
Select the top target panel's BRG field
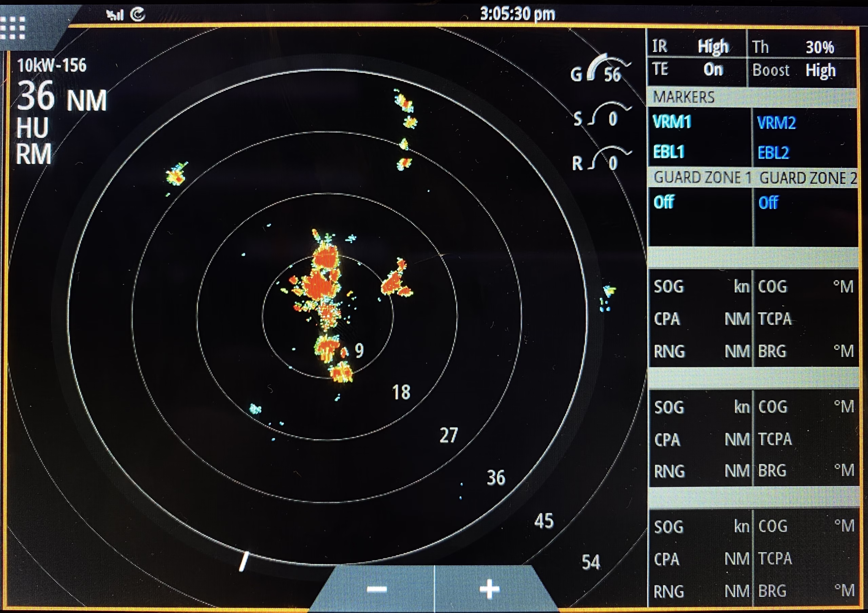click(806, 351)
